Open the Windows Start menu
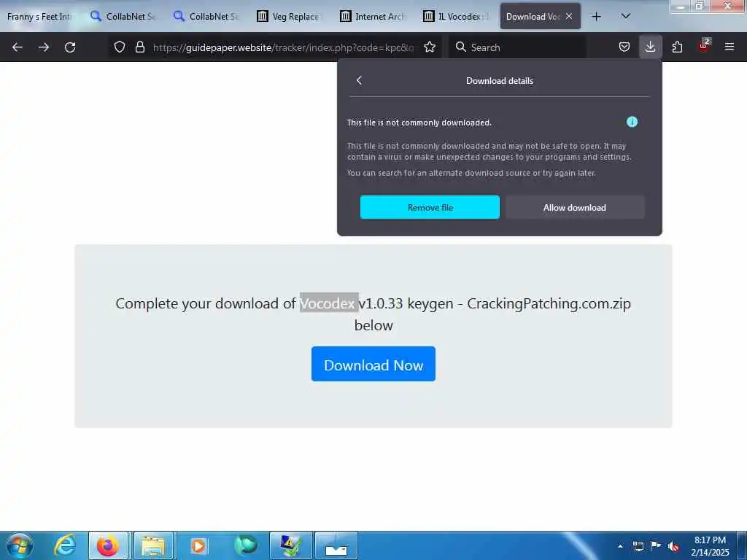747x560 pixels. [x=19, y=545]
